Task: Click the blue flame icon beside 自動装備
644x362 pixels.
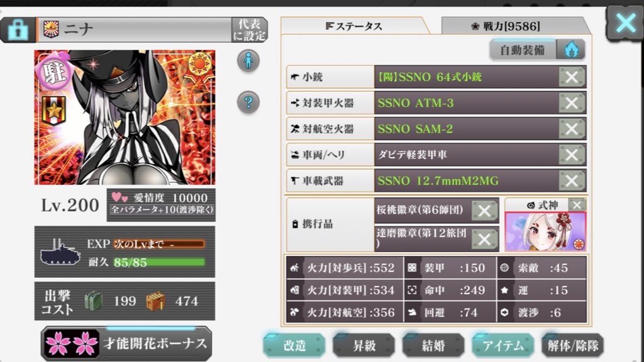Action: click(x=571, y=50)
